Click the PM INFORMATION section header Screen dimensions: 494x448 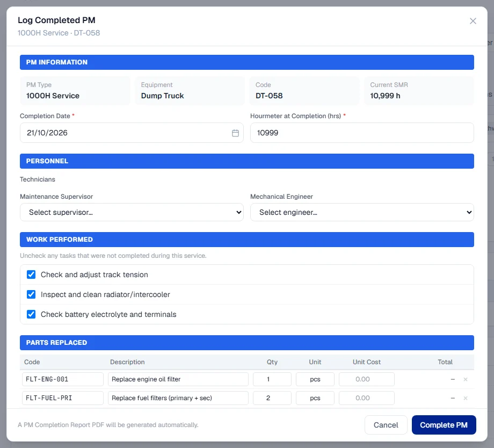(247, 62)
